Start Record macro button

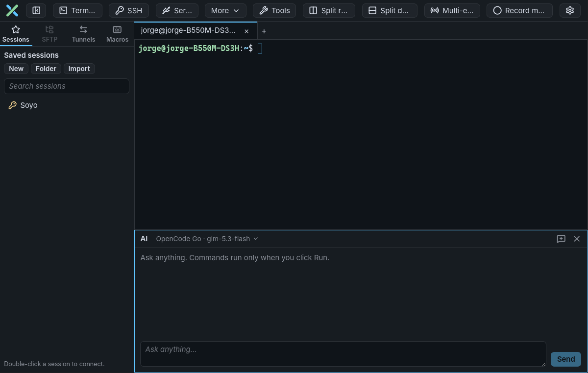pyautogui.click(x=519, y=10)
